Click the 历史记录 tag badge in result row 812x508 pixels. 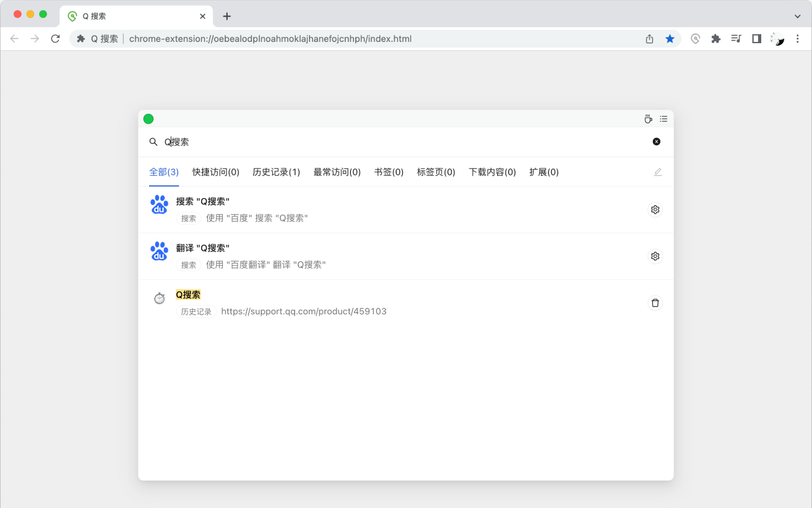coord(196,312)
